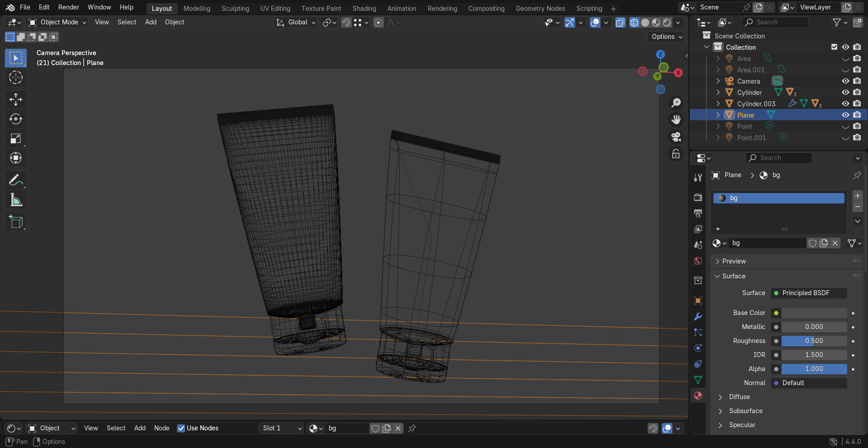
Task: Choose the Measure tool
Action: click(x=16, y=200)
